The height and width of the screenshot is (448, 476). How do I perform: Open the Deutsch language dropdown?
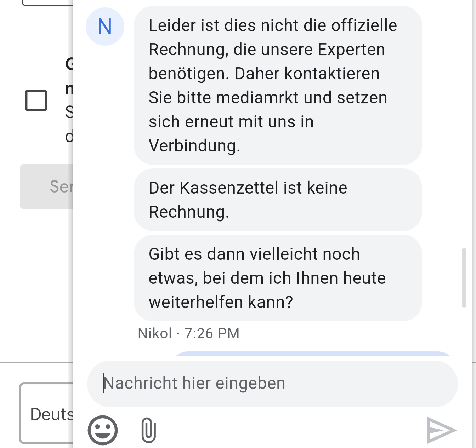[x=47, y=413]
